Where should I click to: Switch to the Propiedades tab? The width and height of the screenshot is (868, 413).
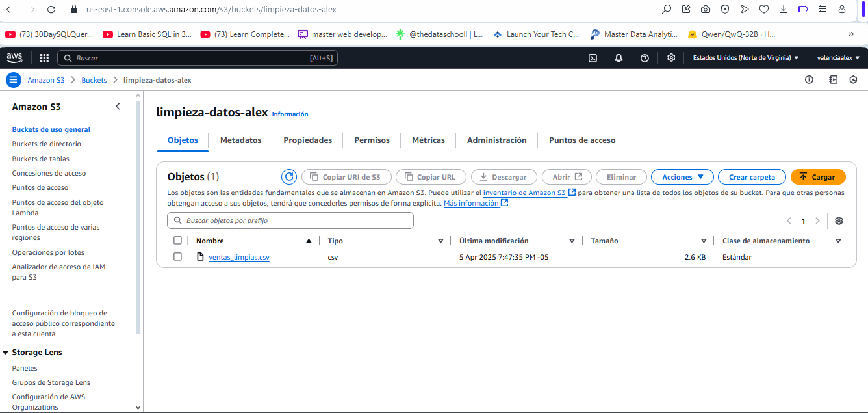308,140
